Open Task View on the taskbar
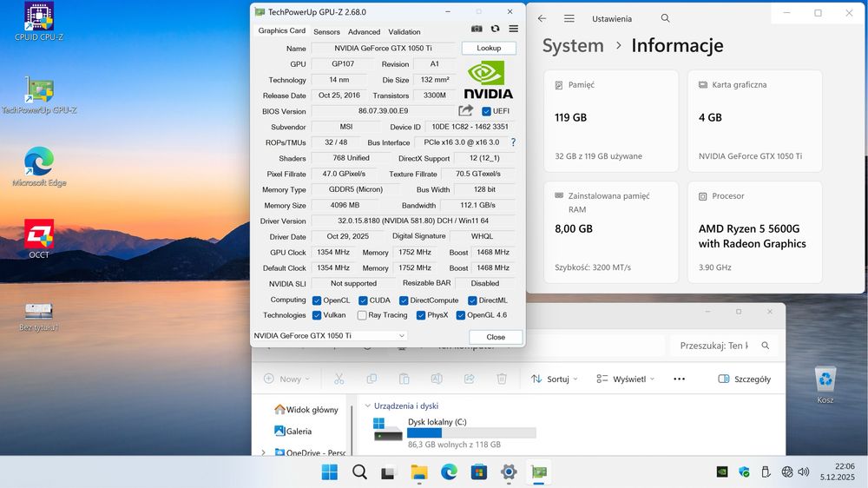The image size is (868, 488). (x=389, y=472)
